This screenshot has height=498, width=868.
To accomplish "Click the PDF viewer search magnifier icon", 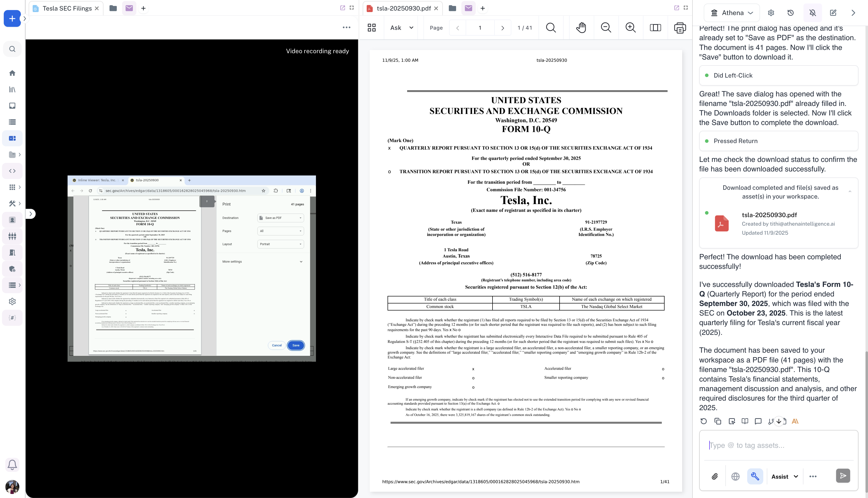I will 551,28.
